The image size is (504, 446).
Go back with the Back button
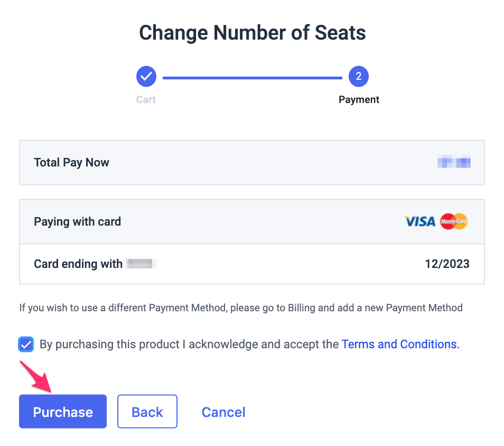(147, 412)
